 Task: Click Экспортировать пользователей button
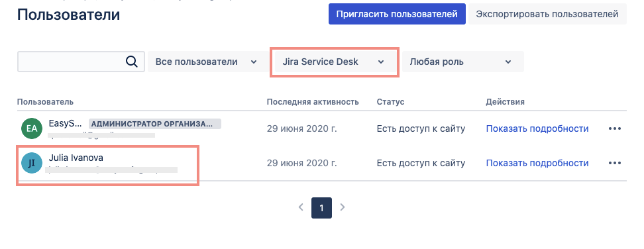coord(547,14)
